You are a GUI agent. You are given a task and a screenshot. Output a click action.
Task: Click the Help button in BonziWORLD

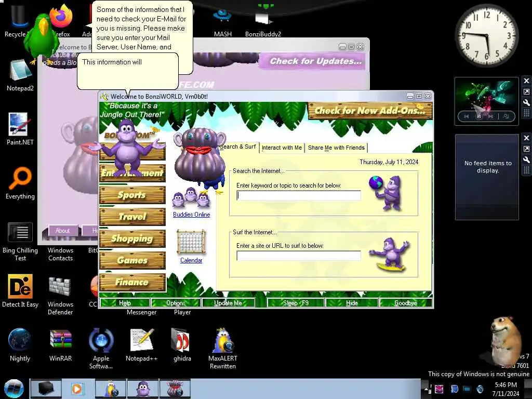(x=125, y=303)
